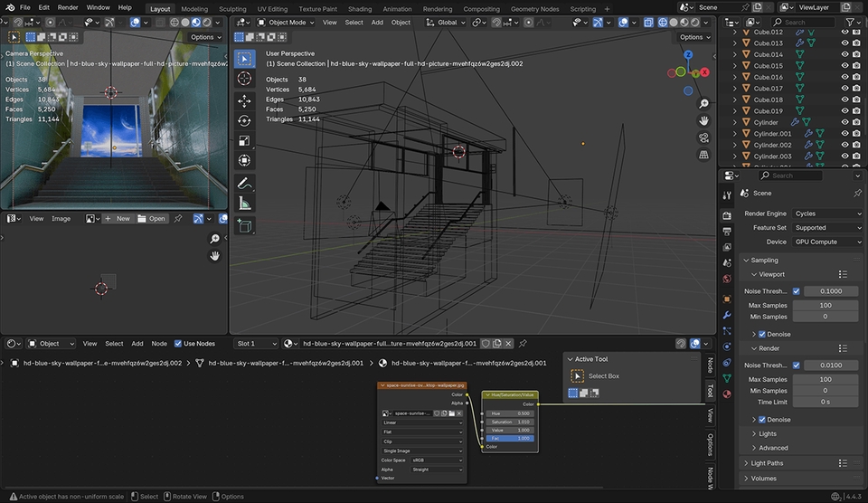Toggle camera view using the viewport camera icon

[703, 138]
